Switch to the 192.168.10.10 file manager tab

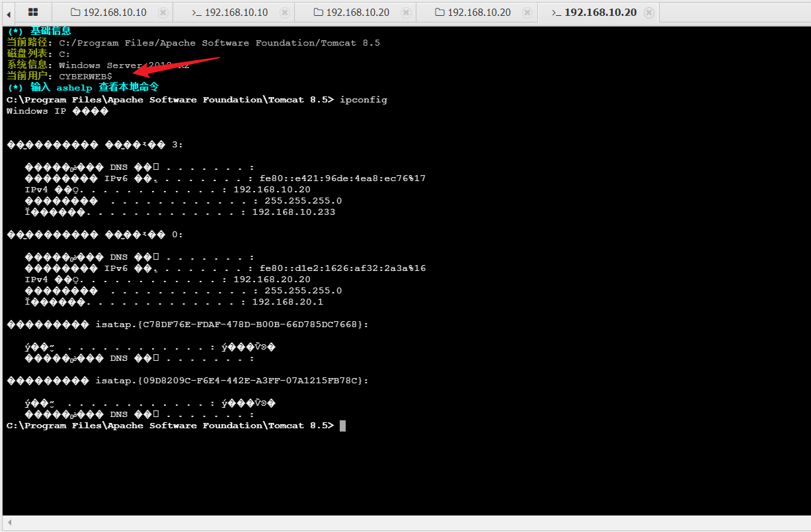pyautogui.click(x=114, y=13)
